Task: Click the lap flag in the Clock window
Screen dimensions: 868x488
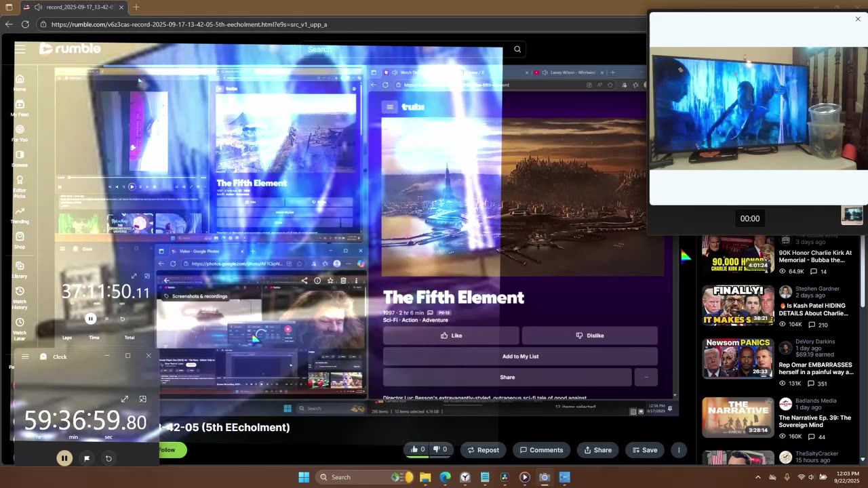Action: point(87,458)
